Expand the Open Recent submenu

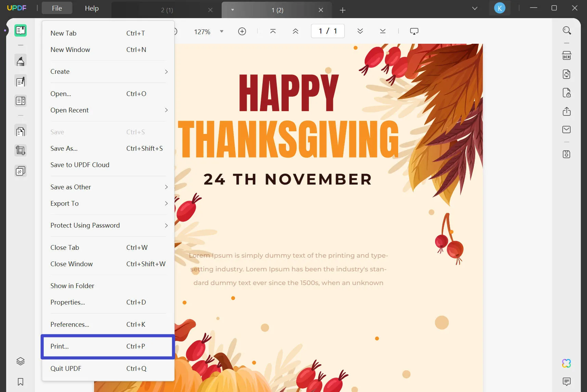pyautogui.click(x=108, y=110)
